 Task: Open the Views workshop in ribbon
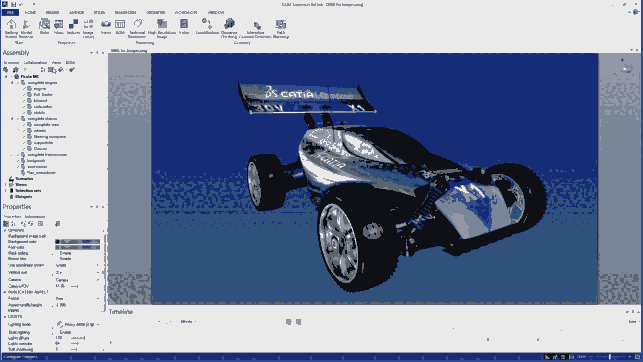(x=106, y=27)
